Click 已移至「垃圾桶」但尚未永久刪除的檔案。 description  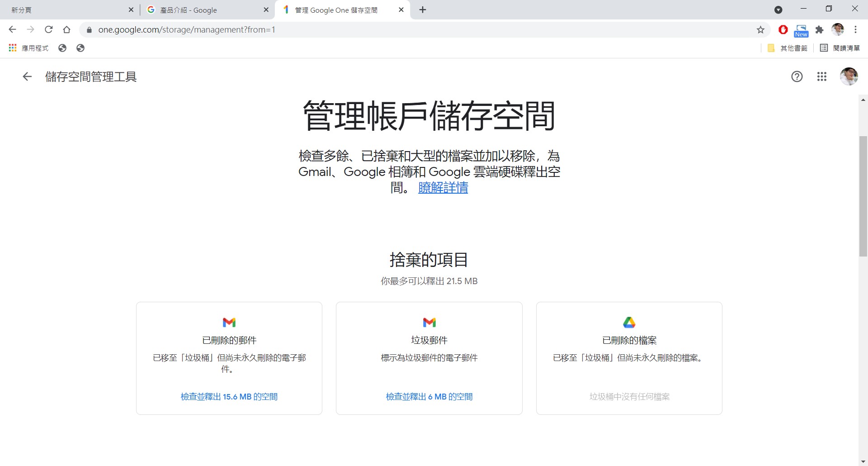coord(629,358)
